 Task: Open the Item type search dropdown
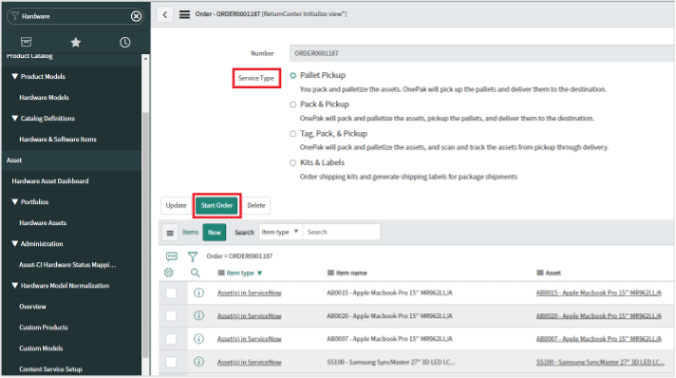coord(280,232)
